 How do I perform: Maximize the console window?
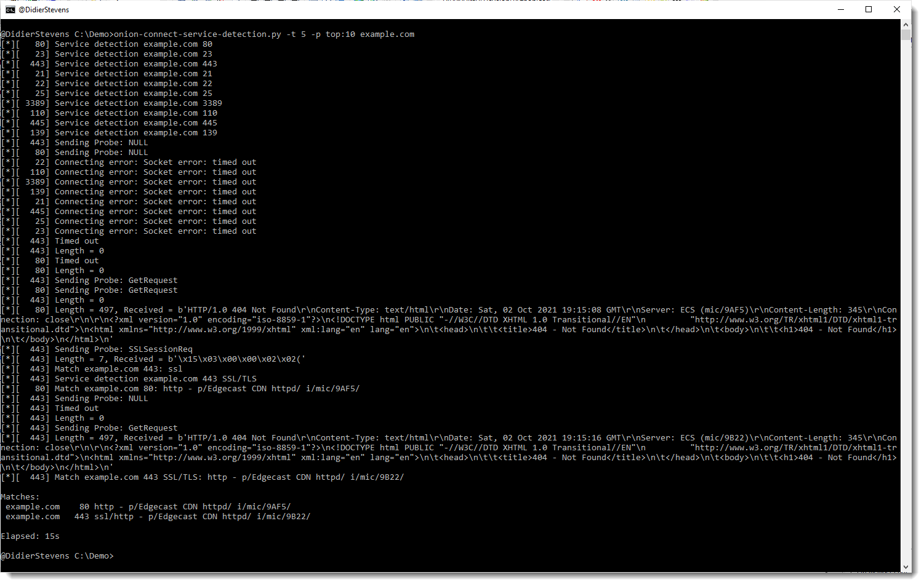869,10
